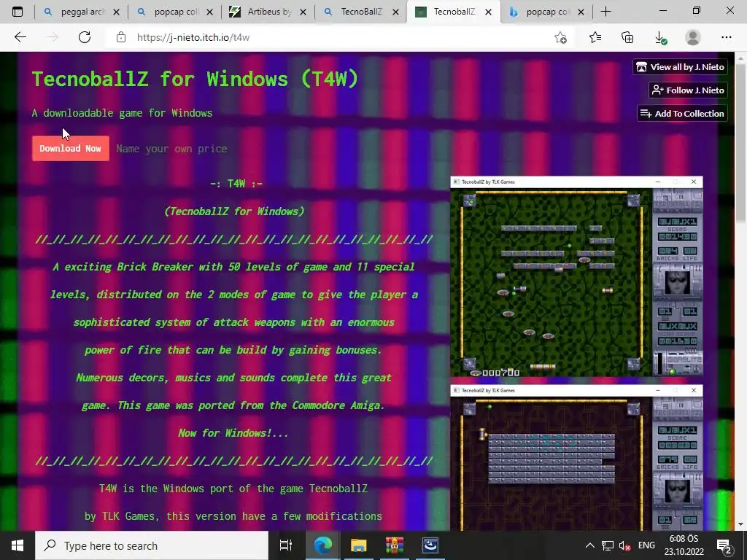Click the 'Name your own price' text
The height and width of the screenshot is (560, 747).
pyautogui.click(x=171, y=149)
